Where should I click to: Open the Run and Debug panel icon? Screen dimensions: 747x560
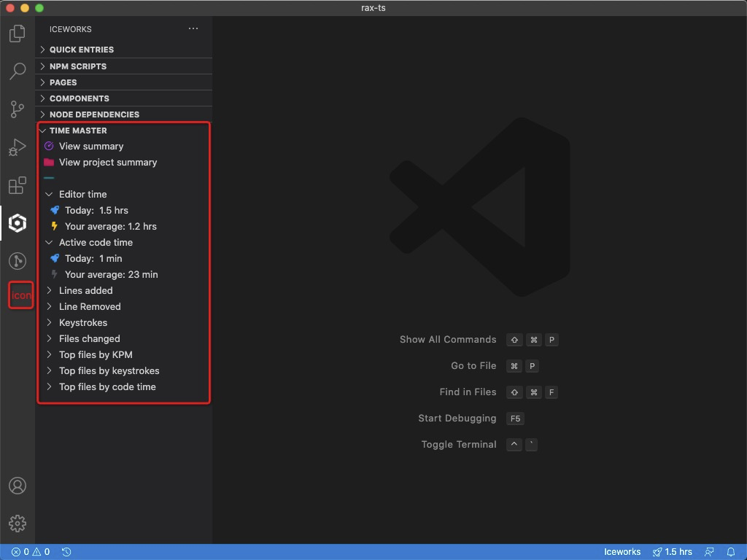tap(17, 147)
